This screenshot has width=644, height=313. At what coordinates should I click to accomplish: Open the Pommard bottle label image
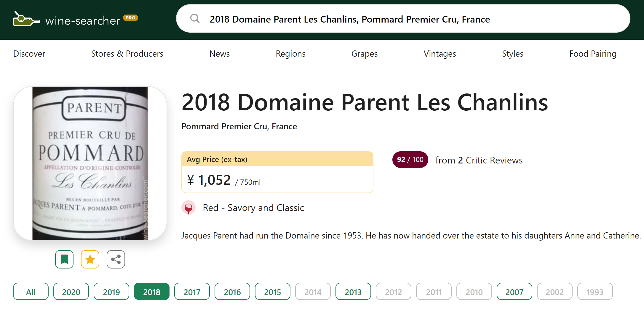(x=90, y=163)
